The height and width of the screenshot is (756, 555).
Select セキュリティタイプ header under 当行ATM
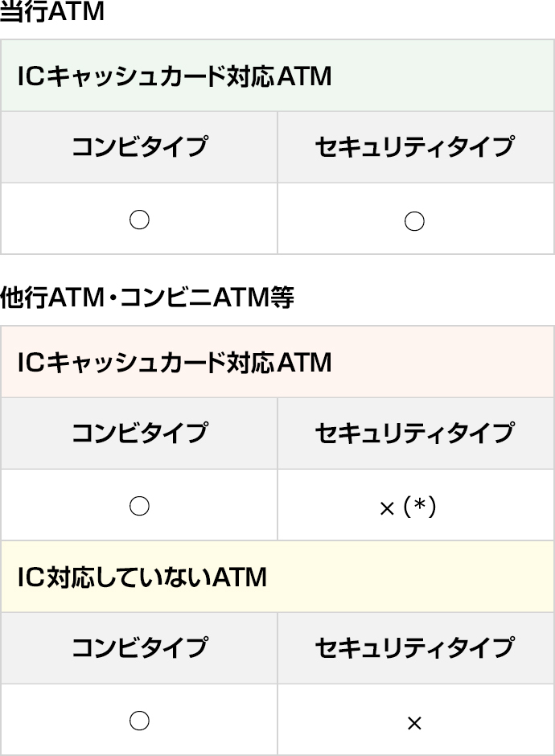pos(416,147)
